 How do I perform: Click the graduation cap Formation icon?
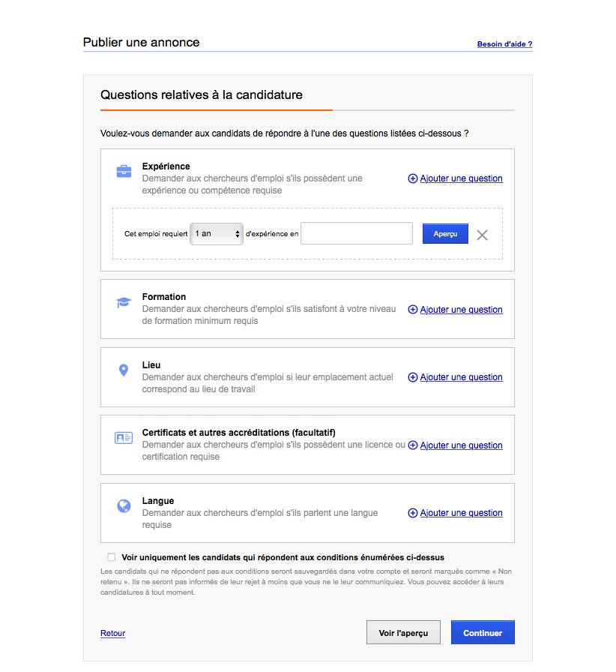(x=124, y=302)
